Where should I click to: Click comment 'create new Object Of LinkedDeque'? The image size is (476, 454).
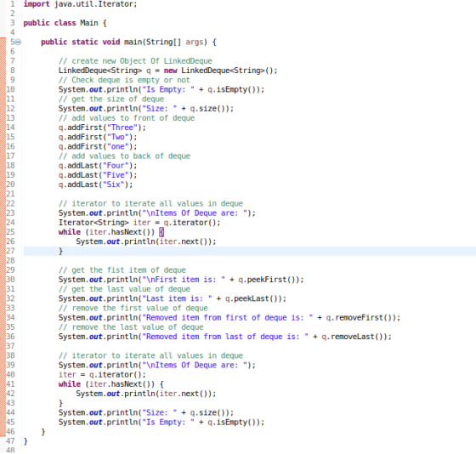[135, 61]
